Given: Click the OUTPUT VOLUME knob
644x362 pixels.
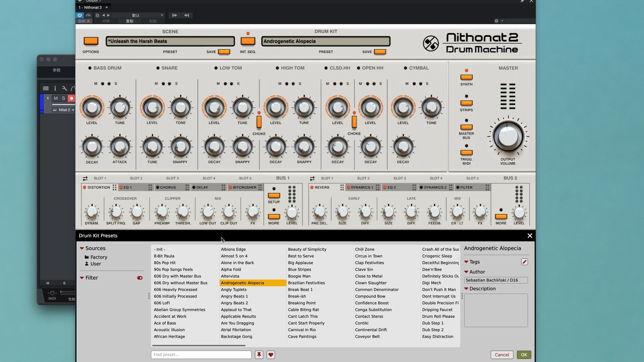Looking at the screenshot, I should pyautogui.click(x=508, y=137).
